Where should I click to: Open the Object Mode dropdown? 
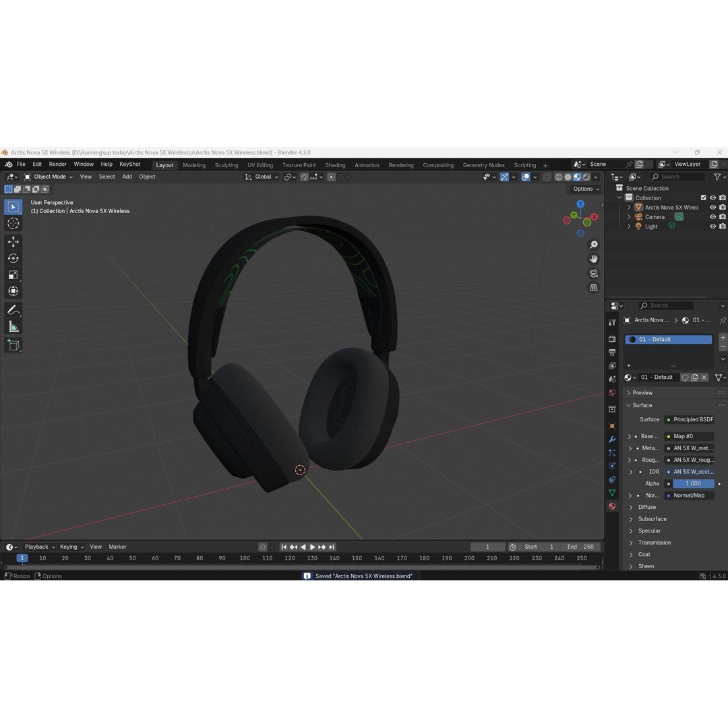coord(49,177)
